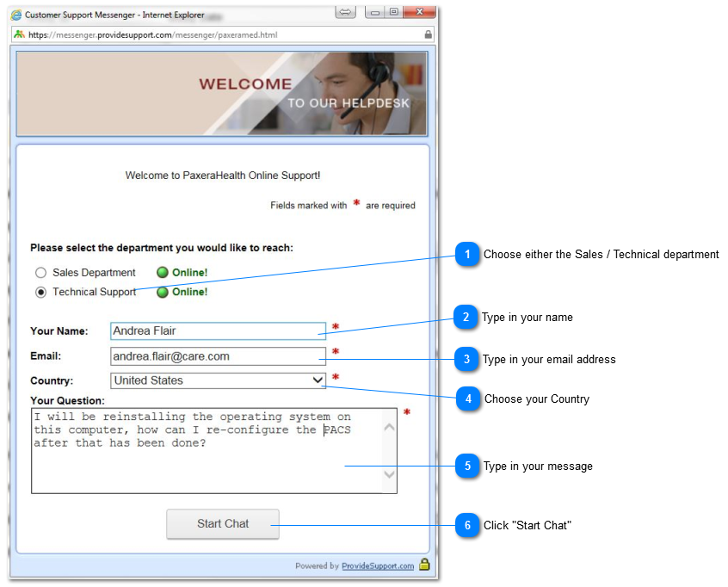Select the Technical Support radio button
The height and width of the screenshot is (587, 728).
click(40, 292)
